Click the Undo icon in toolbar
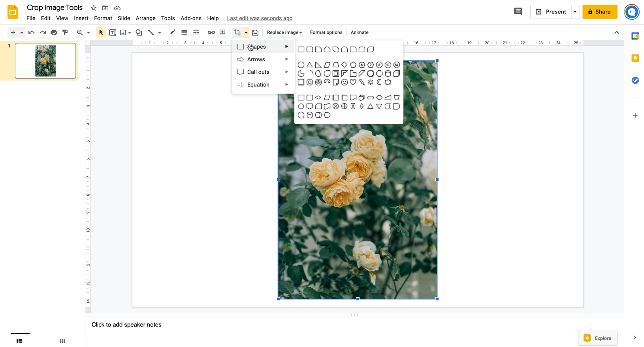The image size is (644, 347). (x=32, y=32)
